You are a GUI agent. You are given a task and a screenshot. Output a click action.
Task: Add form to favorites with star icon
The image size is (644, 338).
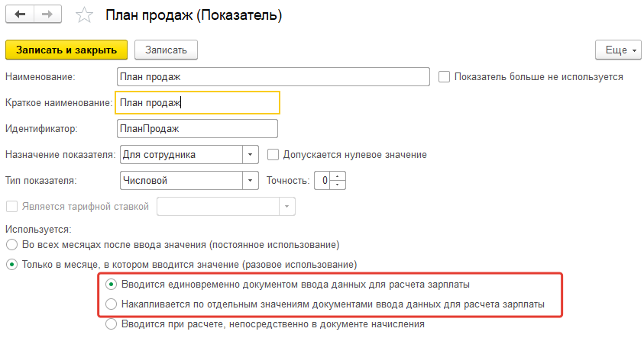point(85,16)
